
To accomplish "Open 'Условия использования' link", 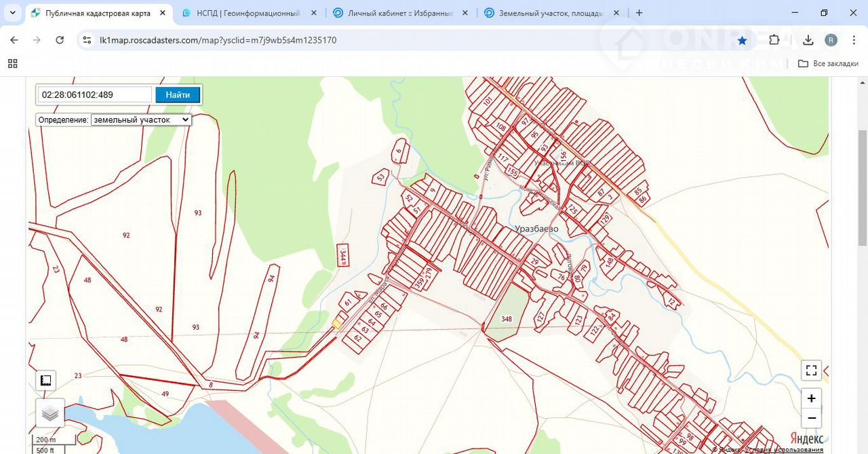I will point(783,449).
